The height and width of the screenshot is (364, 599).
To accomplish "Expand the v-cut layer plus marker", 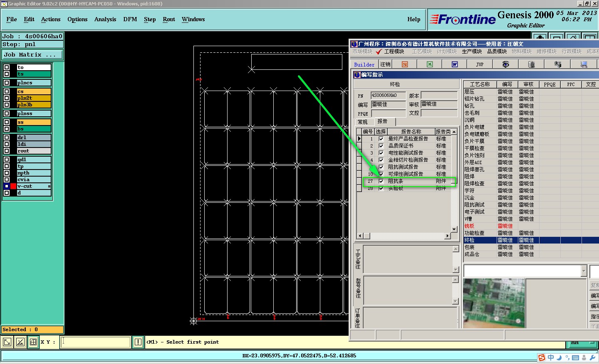I will tap(49, 186).
